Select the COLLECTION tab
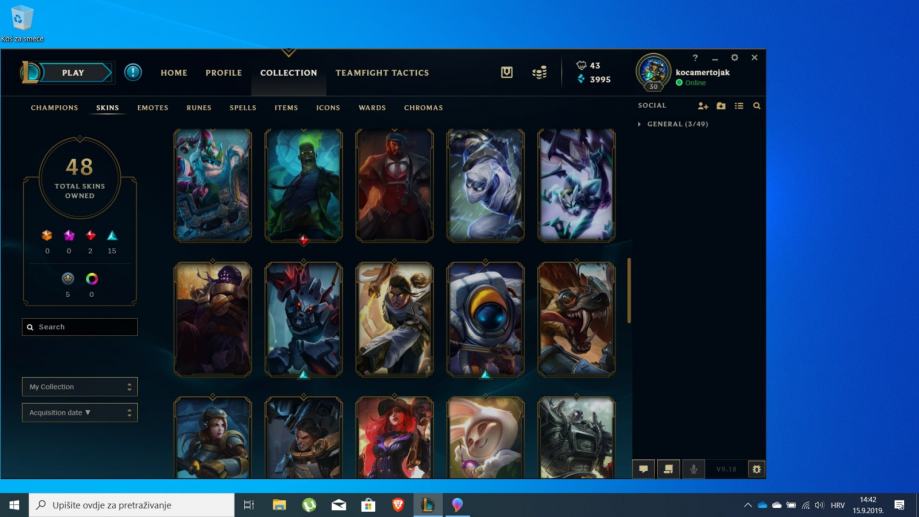This screenshot has width=919, height=517. click(x=288, y=73)
